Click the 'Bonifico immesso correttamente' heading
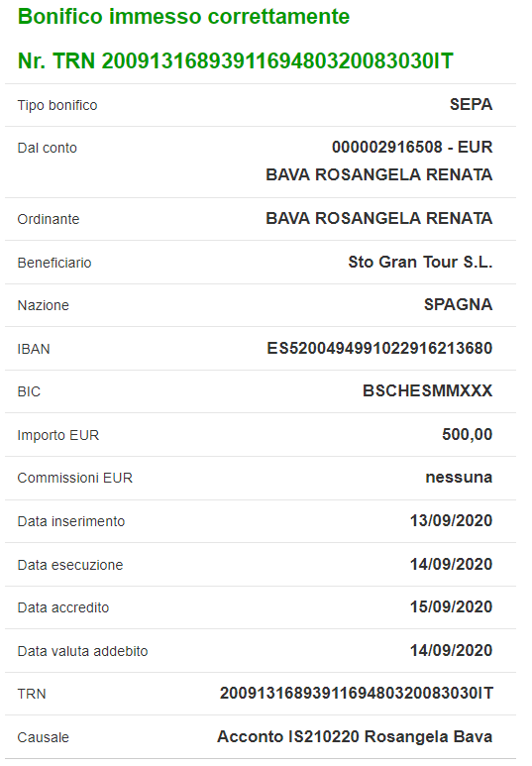This screenshot has height=766, width=532. pyautogui.click(x=183, y=17)
